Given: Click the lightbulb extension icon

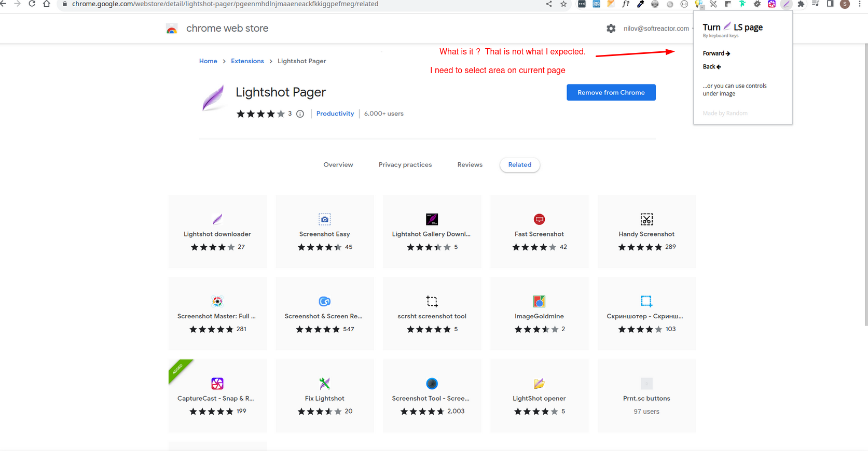Looking at the screenshot, I should 699,4.
